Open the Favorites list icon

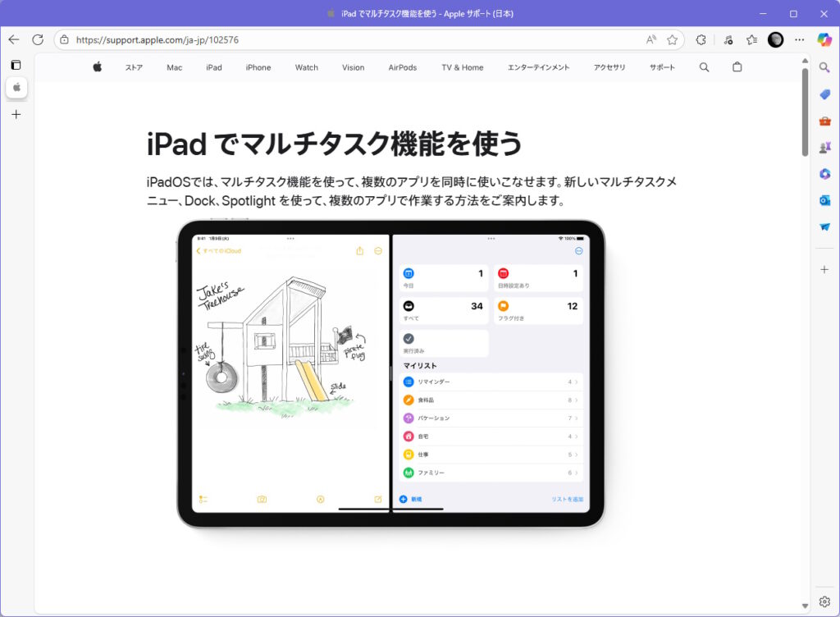click(751, 39)
